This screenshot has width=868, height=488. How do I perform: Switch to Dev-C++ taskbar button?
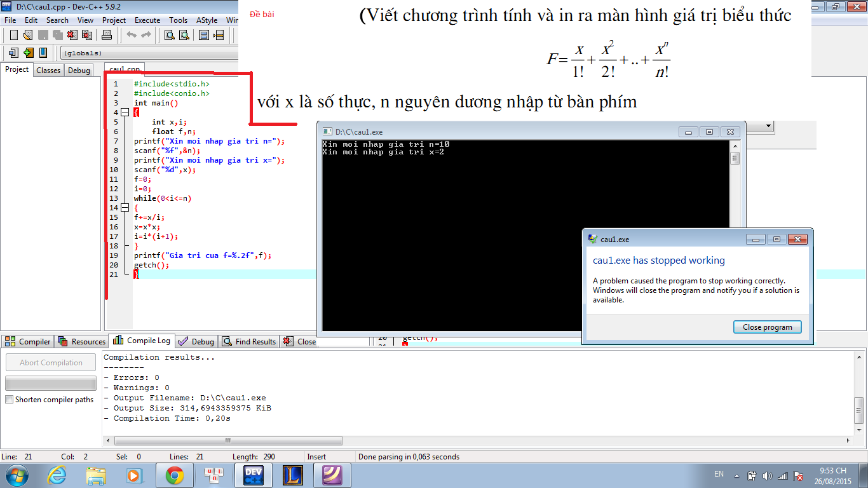[254, 475]
